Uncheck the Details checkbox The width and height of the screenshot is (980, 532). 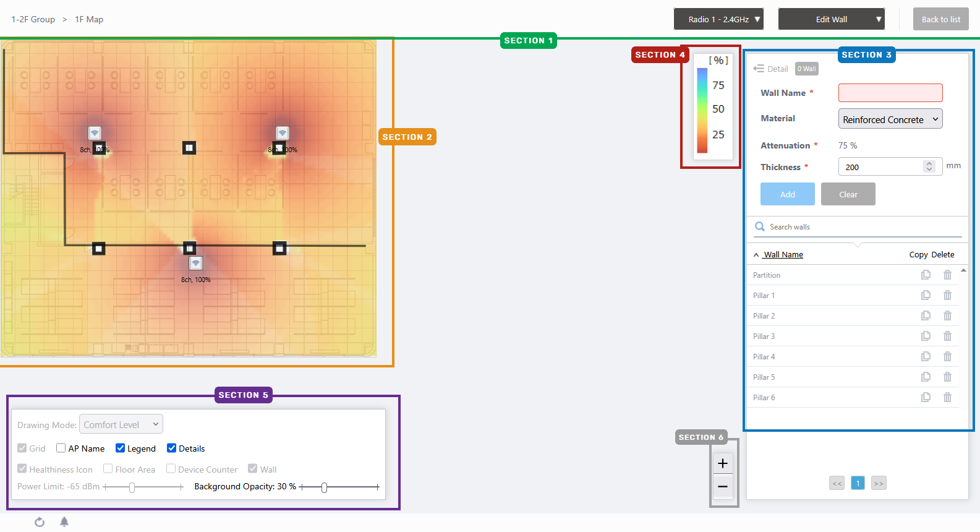(172, 448)
